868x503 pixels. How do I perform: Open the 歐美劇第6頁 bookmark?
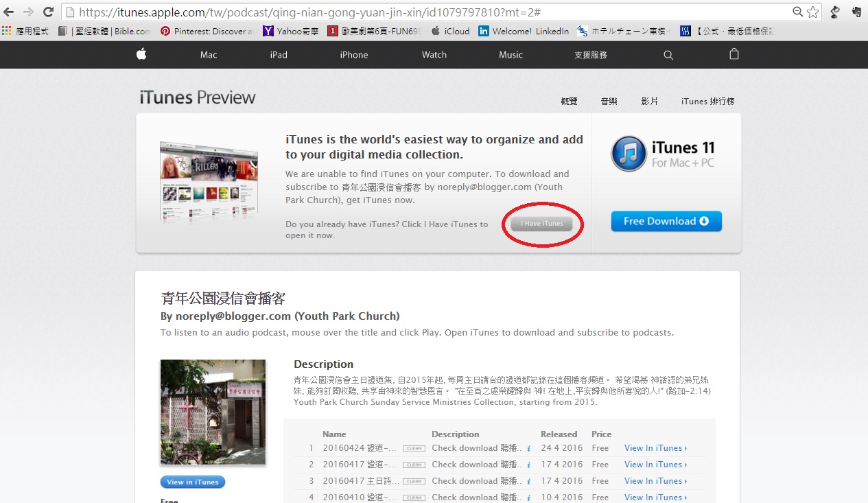375,31
